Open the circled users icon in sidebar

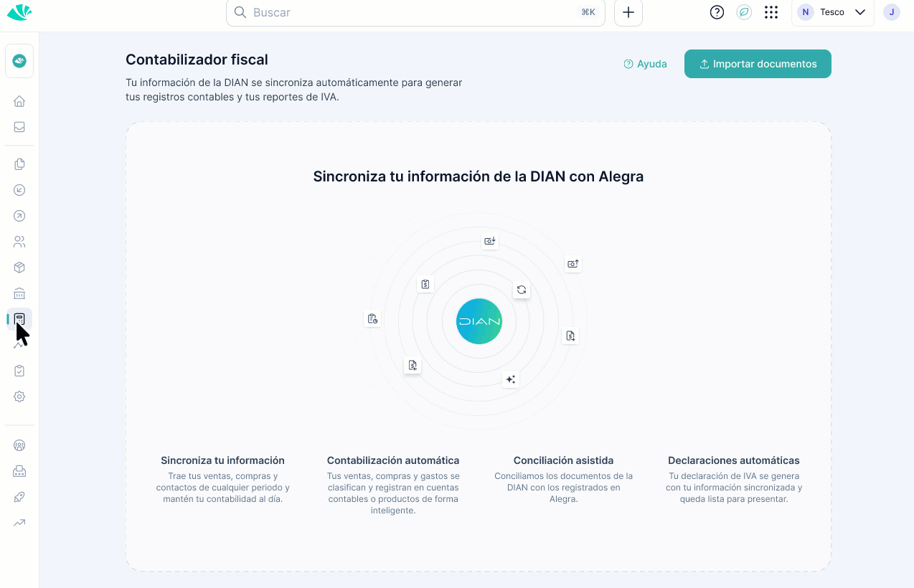point(19,445)
